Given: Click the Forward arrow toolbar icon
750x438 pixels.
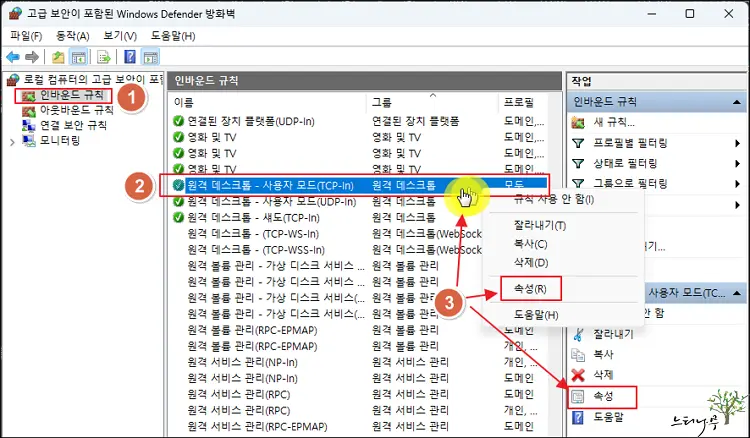Looking at the screenshot, I should (x=32, y=57).
